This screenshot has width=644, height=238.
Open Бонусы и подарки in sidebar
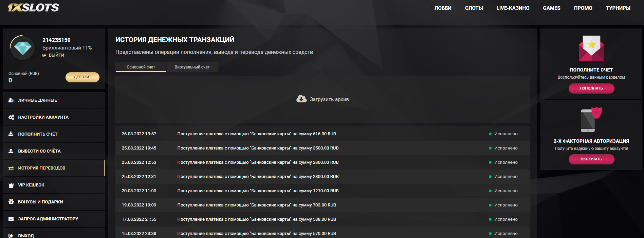54,202
